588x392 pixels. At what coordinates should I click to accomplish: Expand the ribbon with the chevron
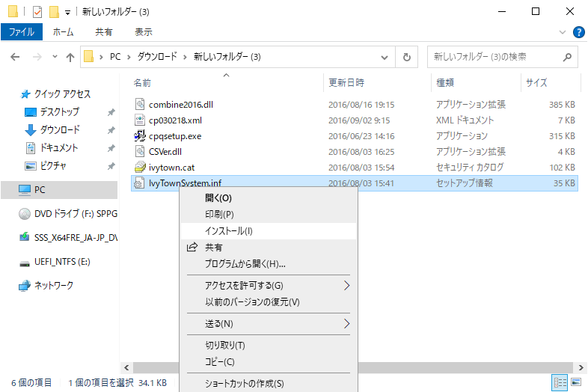tap(562, 32)
